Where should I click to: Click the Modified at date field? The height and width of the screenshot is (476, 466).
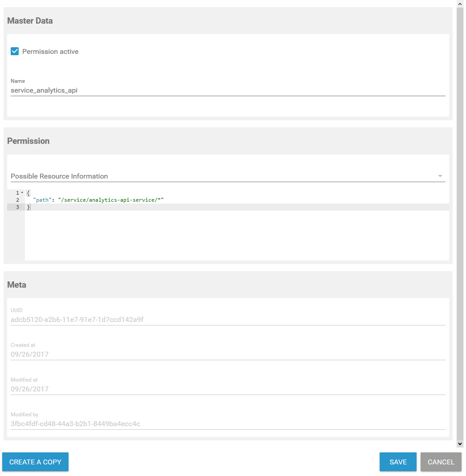pos(227,389)
